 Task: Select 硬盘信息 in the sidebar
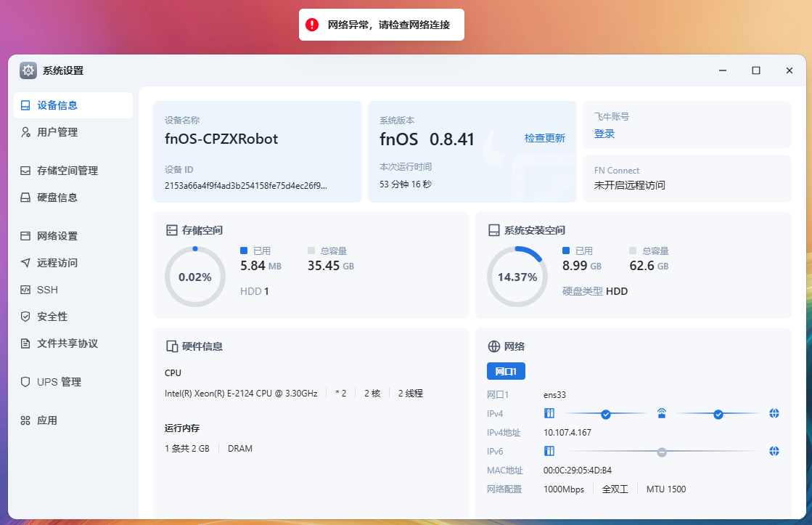tap(73, 198)
